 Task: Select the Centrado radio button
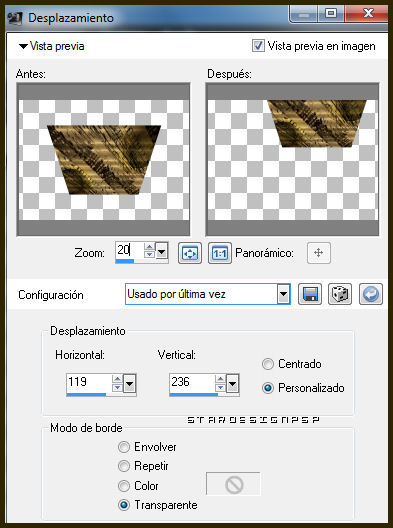pyautogui.click(x=268, y=364)
